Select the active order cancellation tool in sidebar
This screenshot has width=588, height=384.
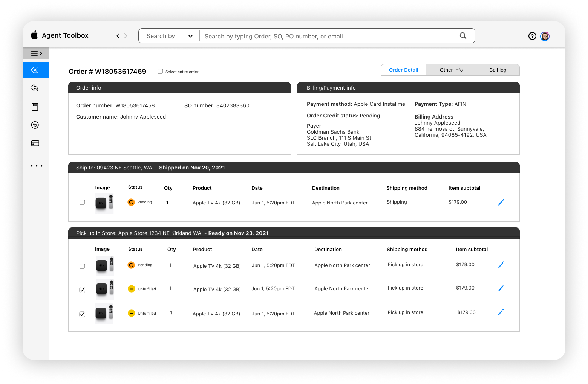pyautogui.click(x=36, y=70)
